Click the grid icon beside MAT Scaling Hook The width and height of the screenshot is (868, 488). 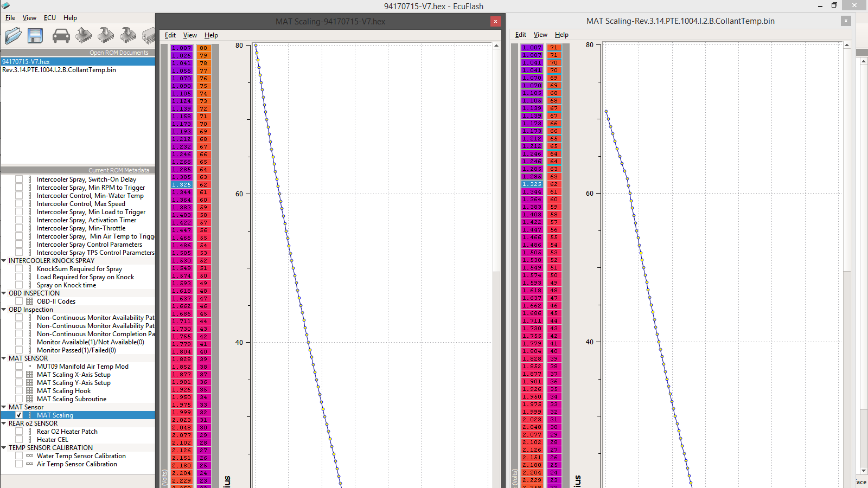coord(30,391)
